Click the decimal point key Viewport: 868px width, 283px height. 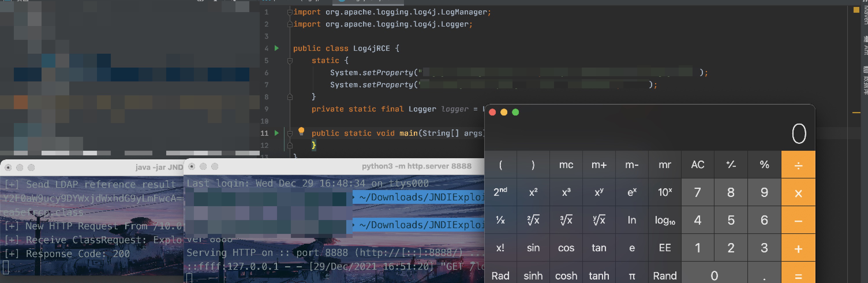764,273
